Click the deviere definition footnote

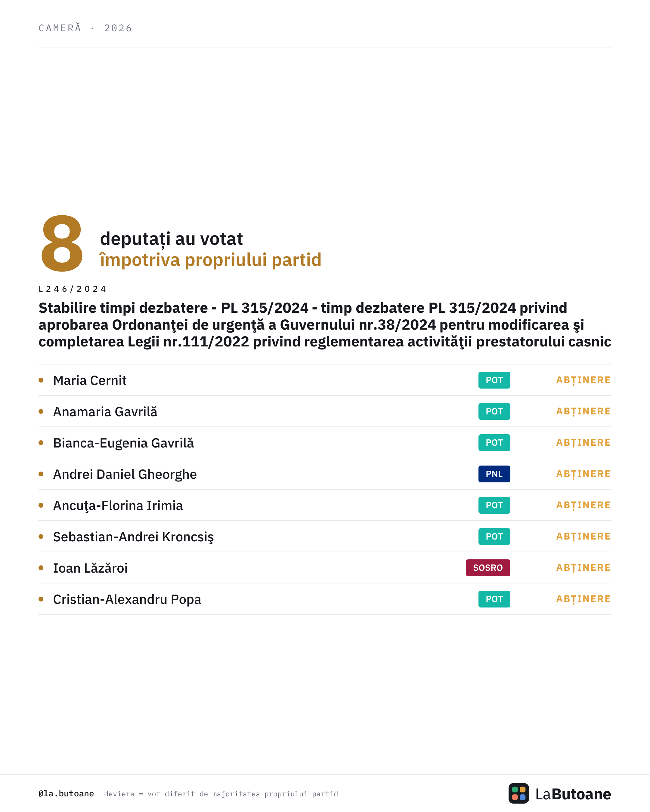coord(221,794)
